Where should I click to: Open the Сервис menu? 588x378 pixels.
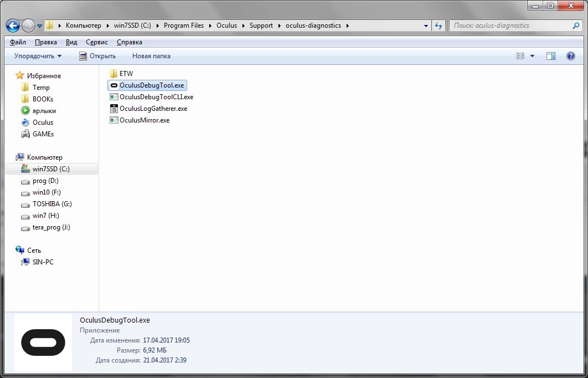[97, 42]
